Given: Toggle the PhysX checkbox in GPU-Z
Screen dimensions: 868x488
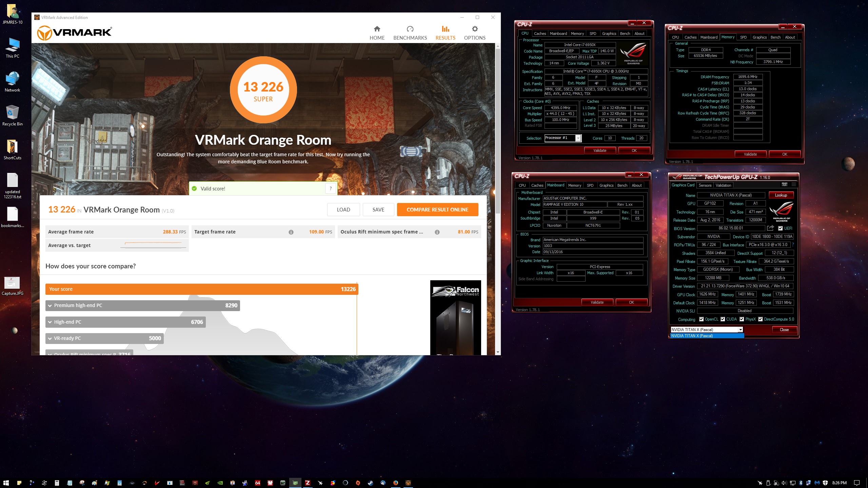Looking at the screenshot, I should coord(742,319).
